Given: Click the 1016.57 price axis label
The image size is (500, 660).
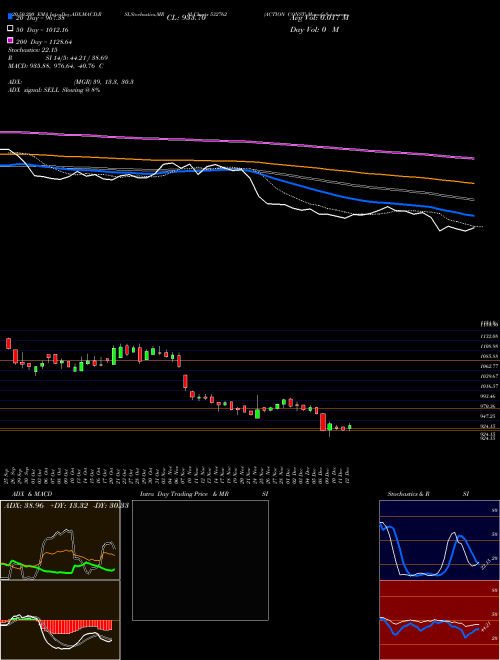Looking at the screenshot, I should point(489,386).
